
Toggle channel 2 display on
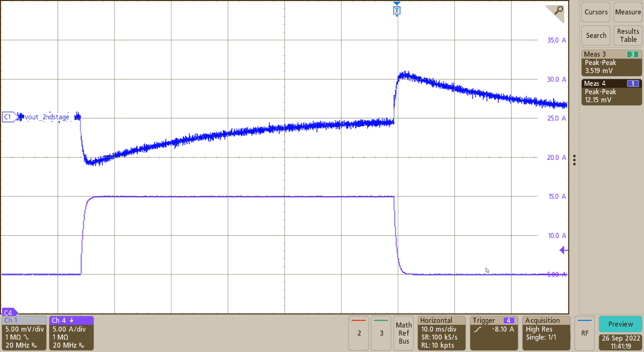358,333
